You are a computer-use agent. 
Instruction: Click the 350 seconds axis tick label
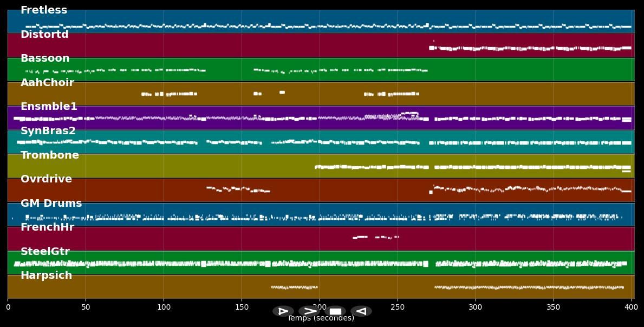tap(554, 308)
